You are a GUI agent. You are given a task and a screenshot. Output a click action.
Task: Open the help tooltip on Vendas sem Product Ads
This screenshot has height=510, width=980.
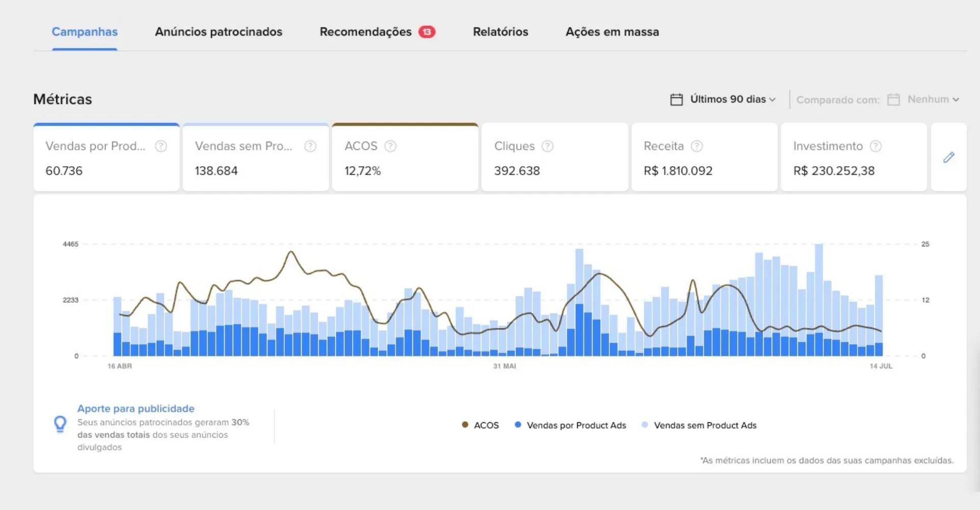coord(310,146)
